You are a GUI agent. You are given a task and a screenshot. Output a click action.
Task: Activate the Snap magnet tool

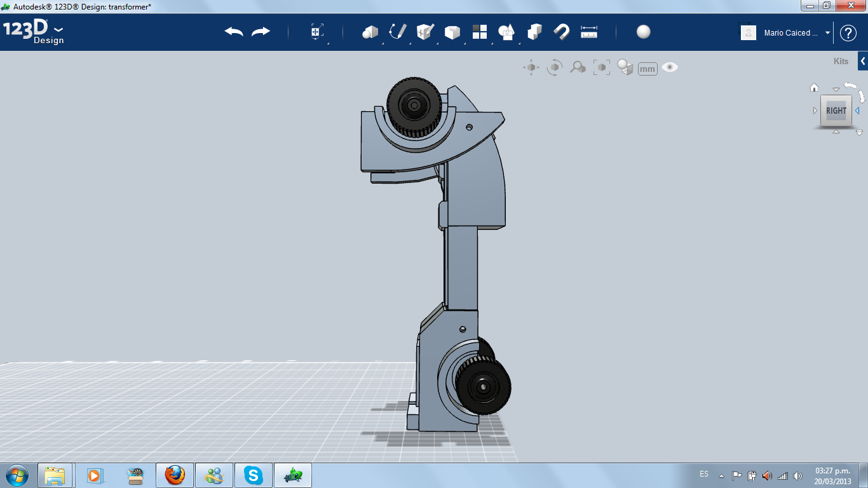click(562, 32)
